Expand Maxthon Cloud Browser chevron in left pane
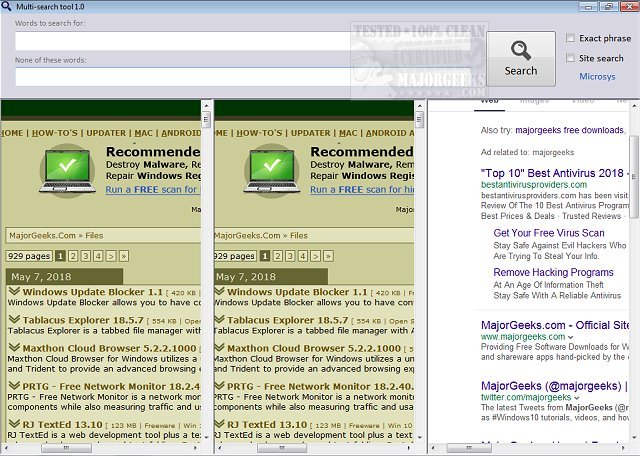The width and height of the screenshot is (640, 456). click(x=14, y=347)
